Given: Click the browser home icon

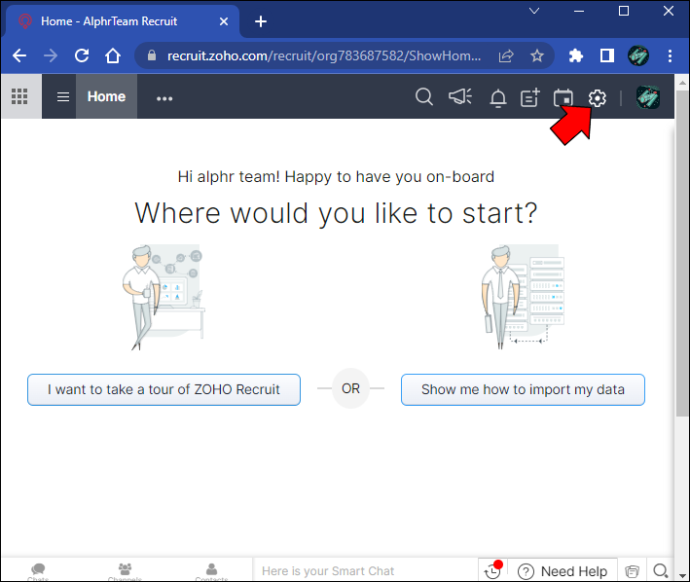Looking at the screenshot, I should [113, 56].
